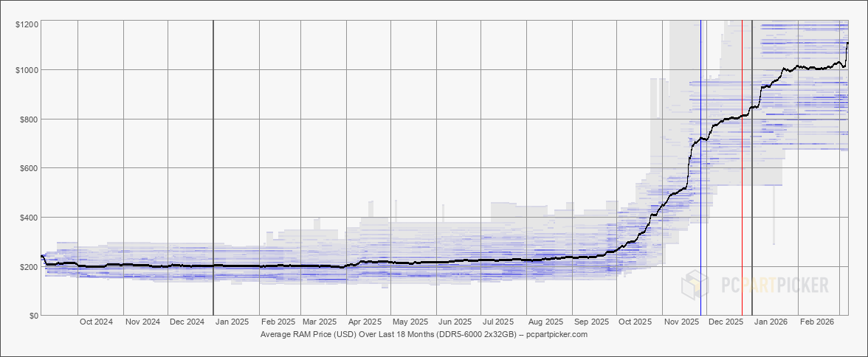
Task: Click the red vertical marker line
Action: click(743, 167)
